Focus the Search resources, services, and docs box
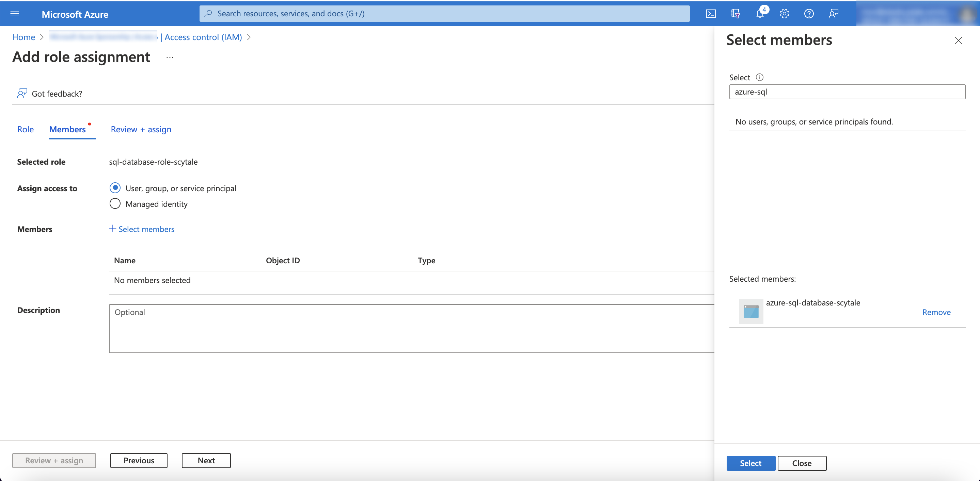This screenshot has height=481, width=980. point(444,14)
